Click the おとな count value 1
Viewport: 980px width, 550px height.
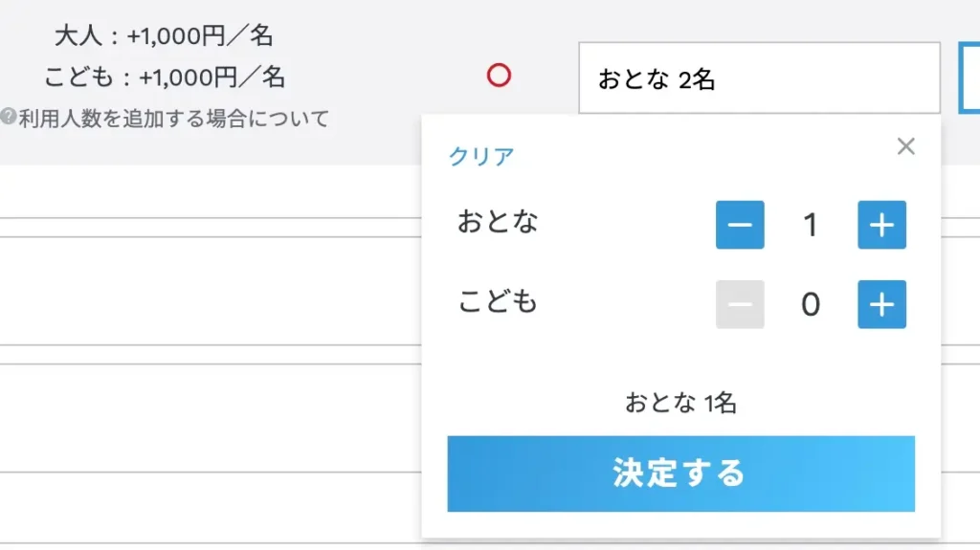click(x=810, y=226)
